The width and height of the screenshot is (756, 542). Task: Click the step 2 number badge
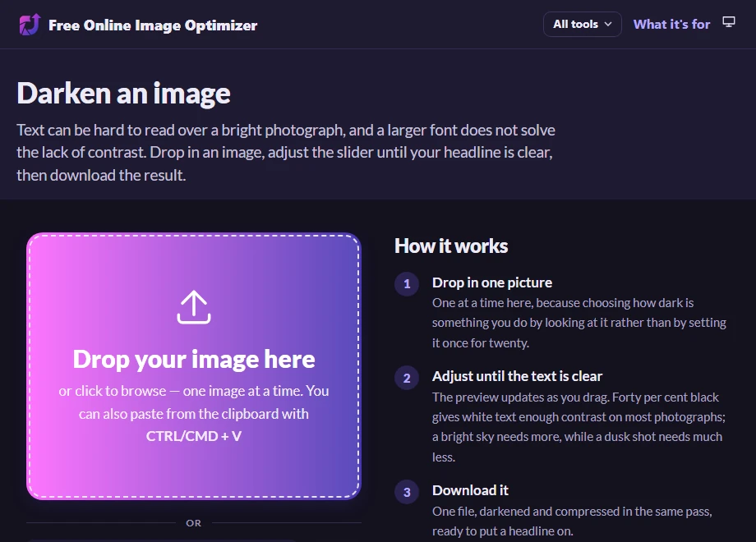(407, 378)
